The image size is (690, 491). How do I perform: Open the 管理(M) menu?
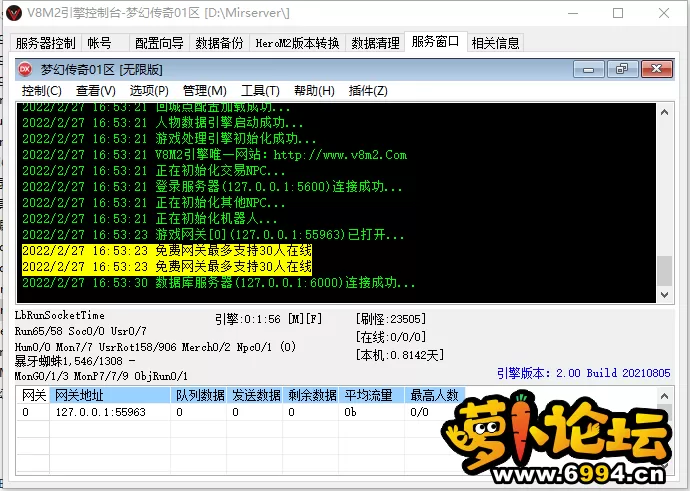pyautogui.click(x=205, y=91)
